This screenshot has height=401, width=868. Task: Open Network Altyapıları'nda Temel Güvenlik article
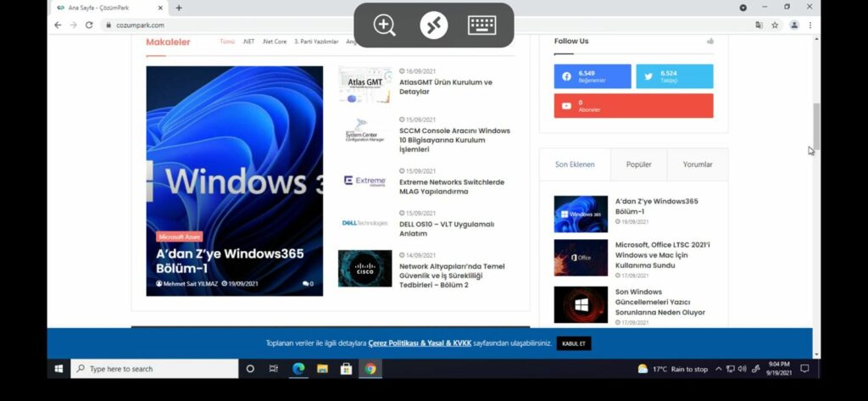[452, 276]
